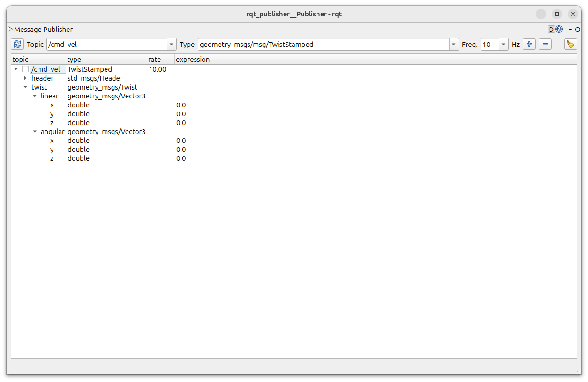The height and width of the screenshot is (382, 588).
Task: Click the expression column header
Action: [x=193, y=60]
